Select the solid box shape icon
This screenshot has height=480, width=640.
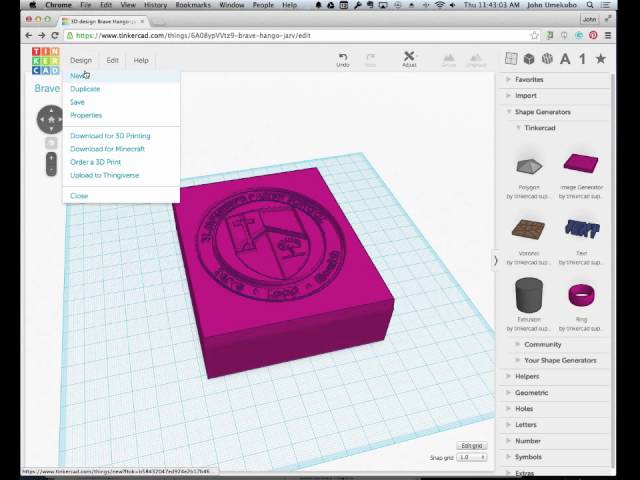click(529, 59)
